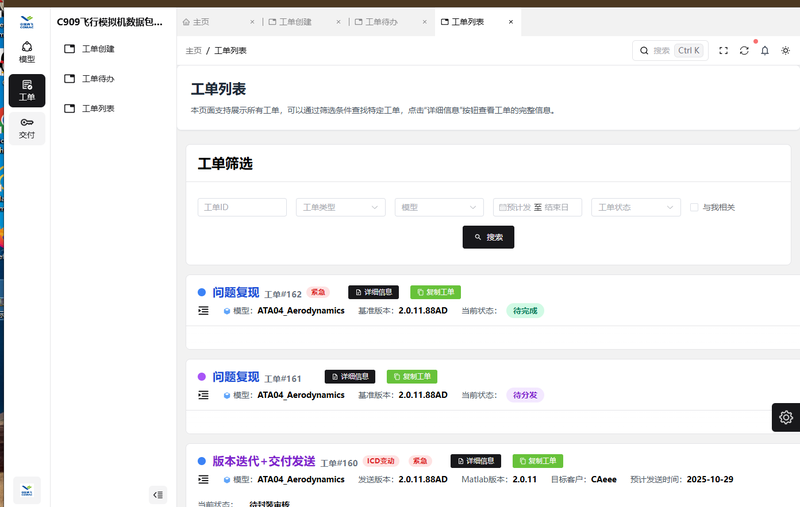Click 主页 in the breadcrumb
Viewport: 800px width, 507px height.
[x=193, y=50]
